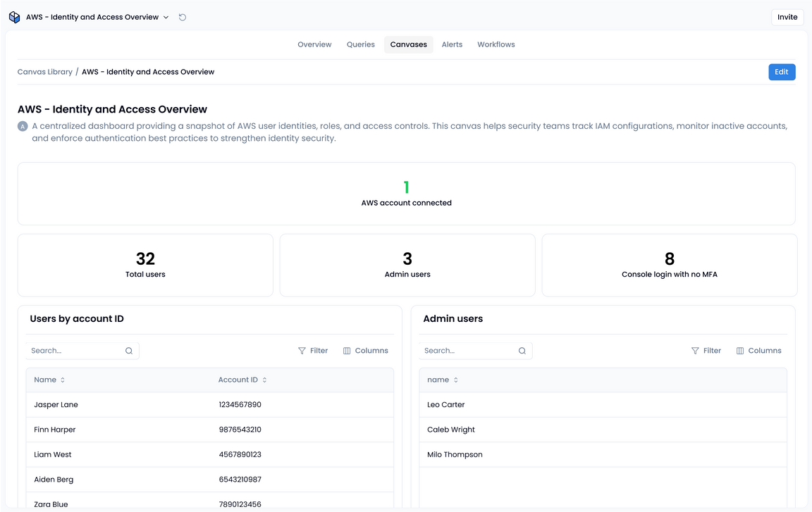812x512 pixels.
Task: Select the Jasper Lane row
Action: click(210, 405)
